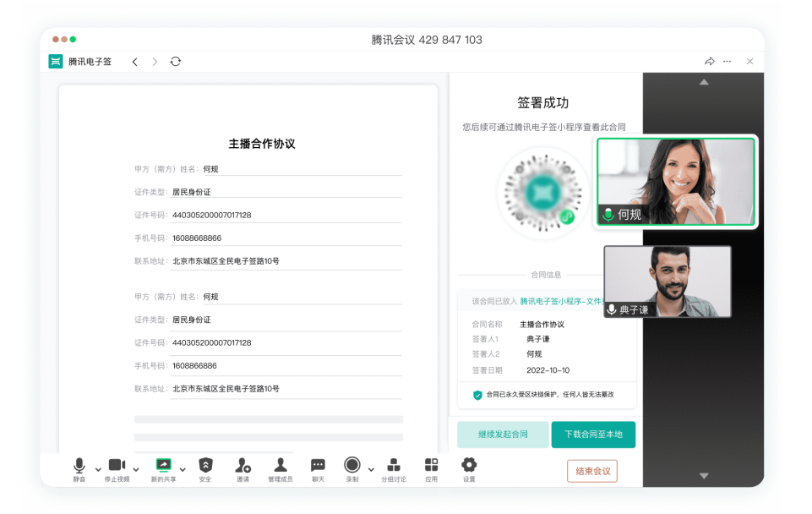Open the 聊天 chat icon
812x514 pixels.
[x=318, y=466]
